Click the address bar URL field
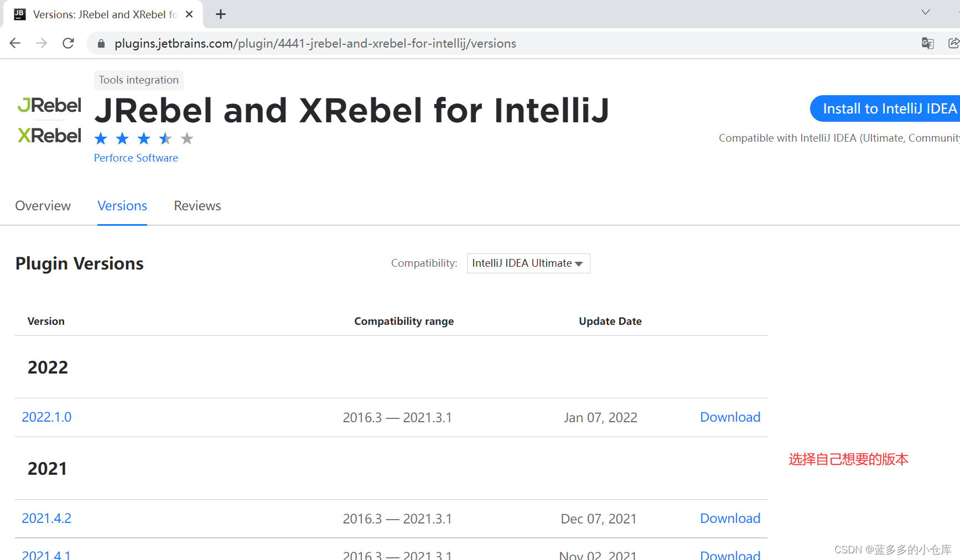This screenshot has height=560, width=960. pyautogui.click(x=315, y=43)
